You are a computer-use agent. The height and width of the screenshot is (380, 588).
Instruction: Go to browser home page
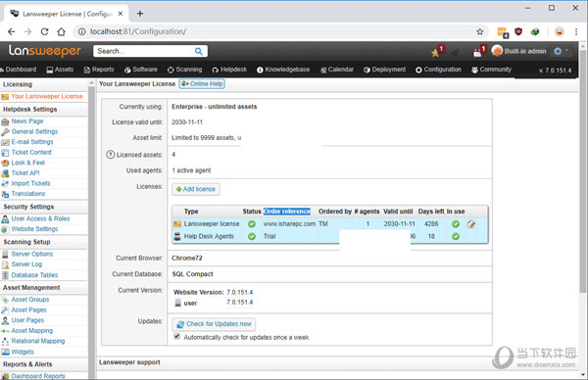61,32
